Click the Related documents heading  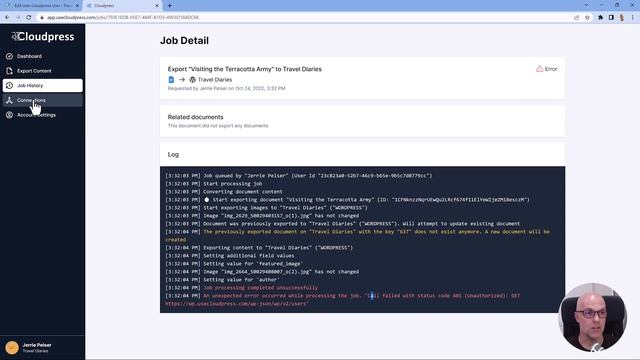[196, 117]
